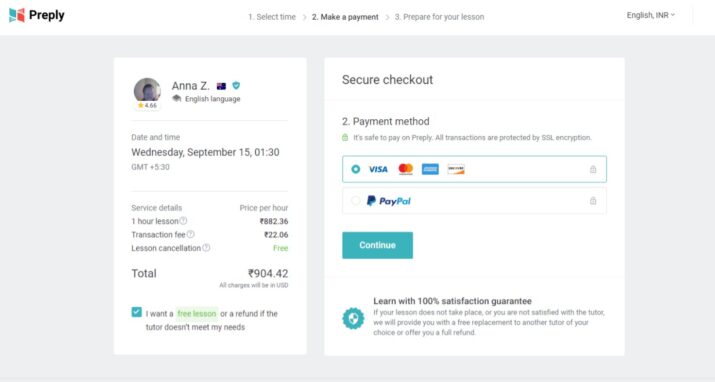Image resolution: width=715 pixels, height=382 pixels.
Task: Go to step 1. Select time
Action: 272,17
